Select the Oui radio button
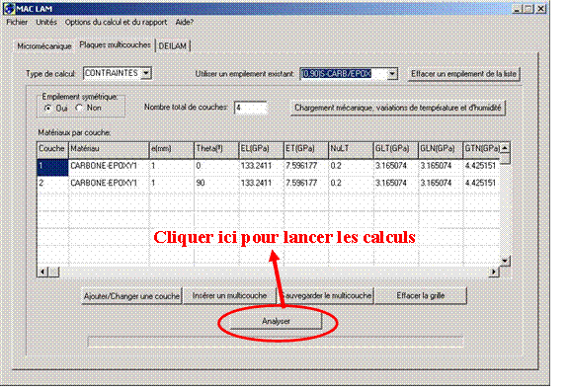The image size is (569, 392). [47, 108]
